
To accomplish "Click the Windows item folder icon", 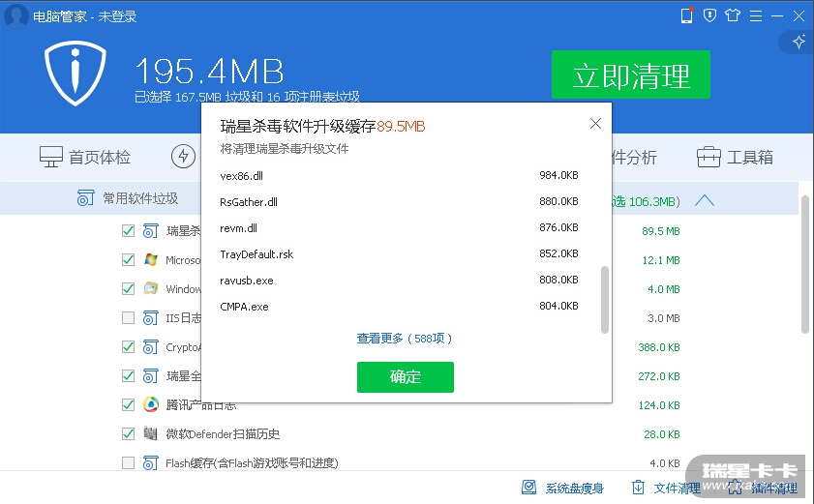I will tap(151, 288).
